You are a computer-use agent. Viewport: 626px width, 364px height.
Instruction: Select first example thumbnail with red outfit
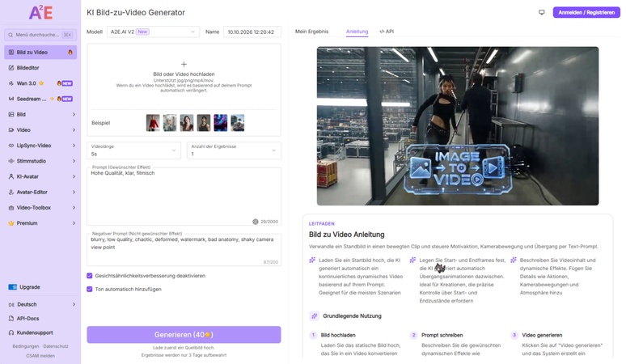[153, 123]
